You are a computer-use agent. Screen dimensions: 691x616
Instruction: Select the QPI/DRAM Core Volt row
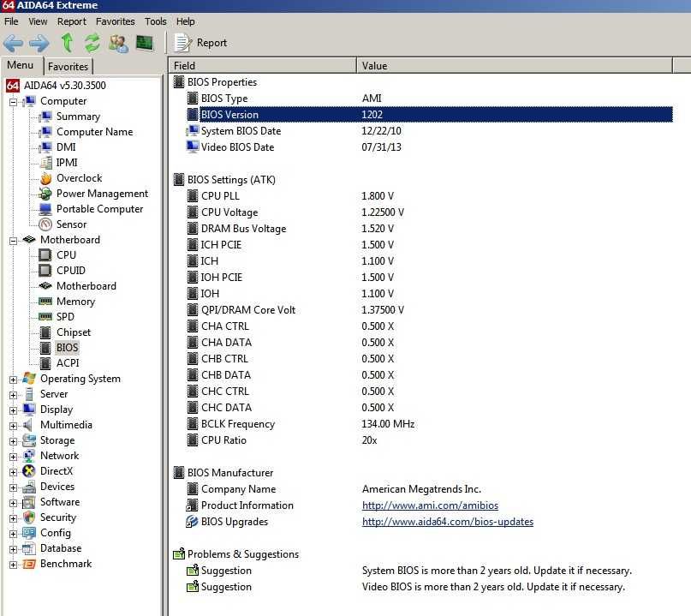click(429, 310)
